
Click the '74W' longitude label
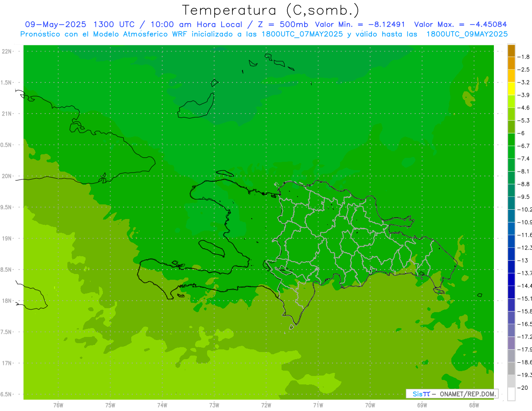pyautogui.click(x=162, y=405)
